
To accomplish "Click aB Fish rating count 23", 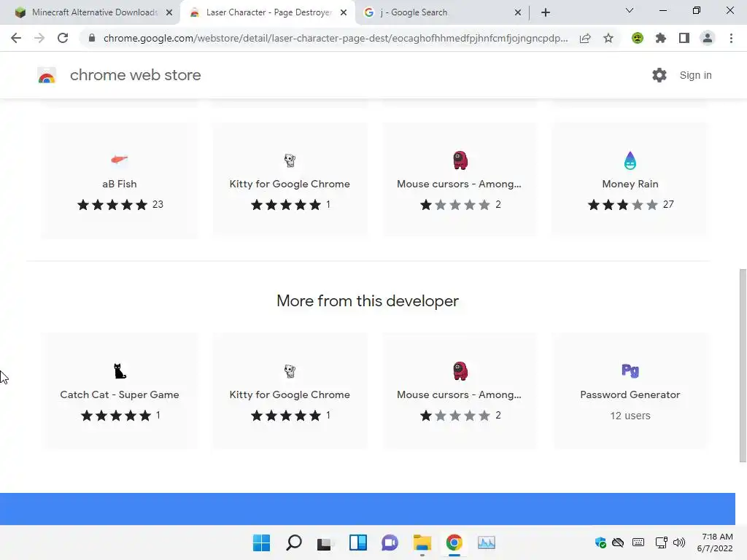I will 158,204.
